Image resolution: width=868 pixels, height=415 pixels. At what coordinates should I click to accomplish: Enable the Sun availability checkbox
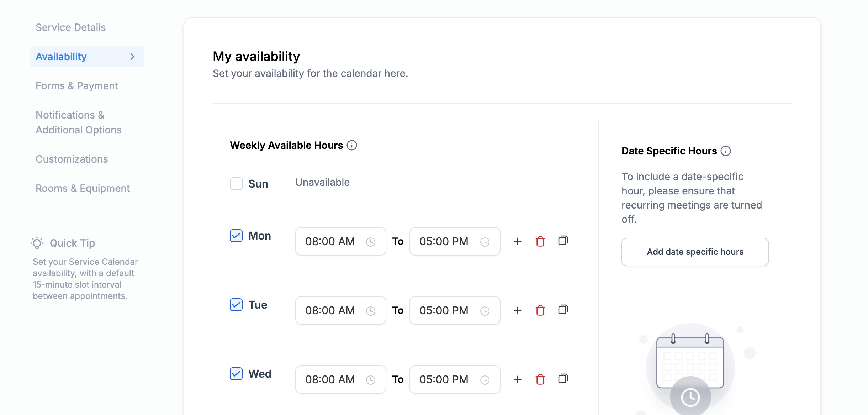pos(236,184)
